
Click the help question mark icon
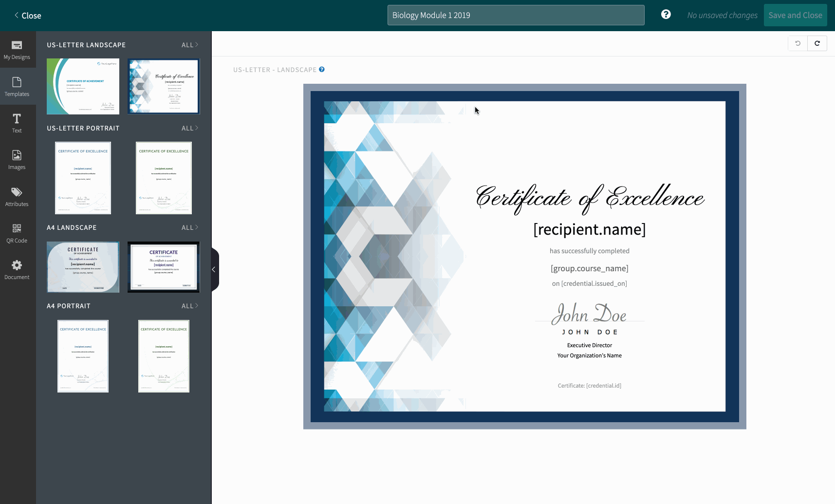666,15
